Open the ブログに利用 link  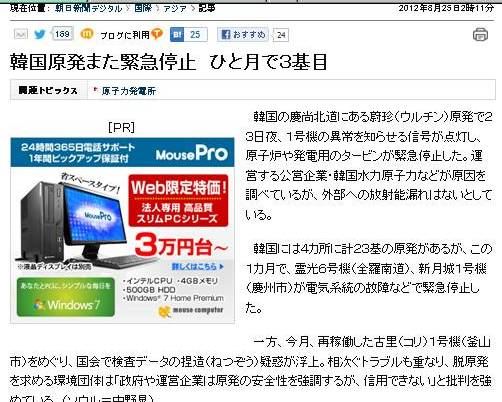125,35
